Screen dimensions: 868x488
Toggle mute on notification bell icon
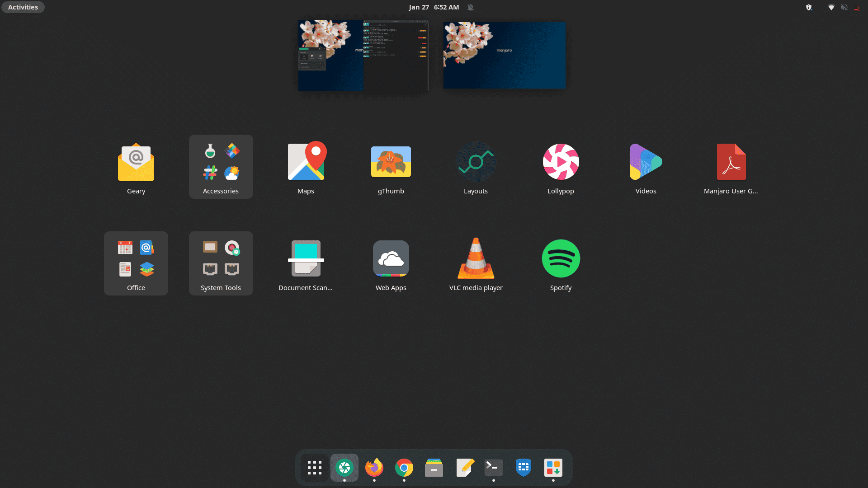470,7
